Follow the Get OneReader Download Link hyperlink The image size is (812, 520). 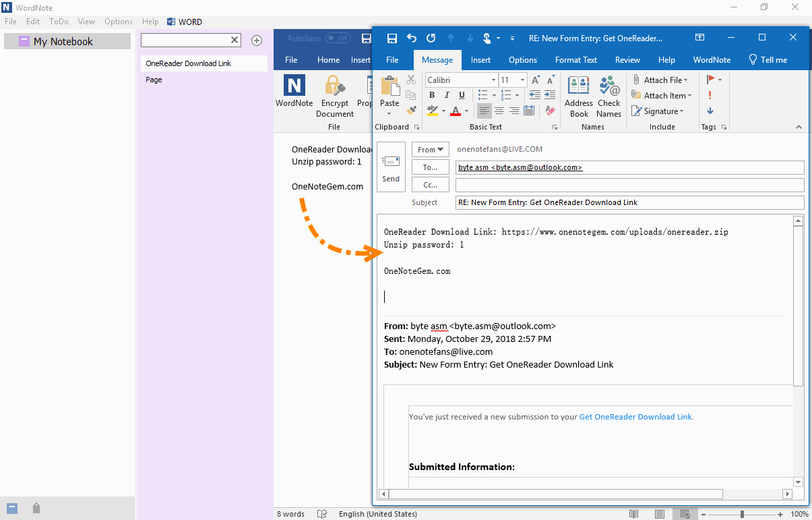tap(635, 417)
